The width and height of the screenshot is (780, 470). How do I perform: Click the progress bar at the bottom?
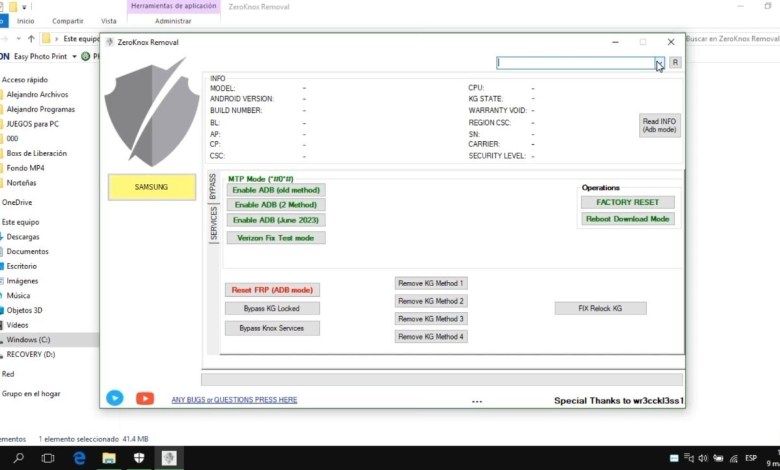pyautogui.click(x=442, y=380)
